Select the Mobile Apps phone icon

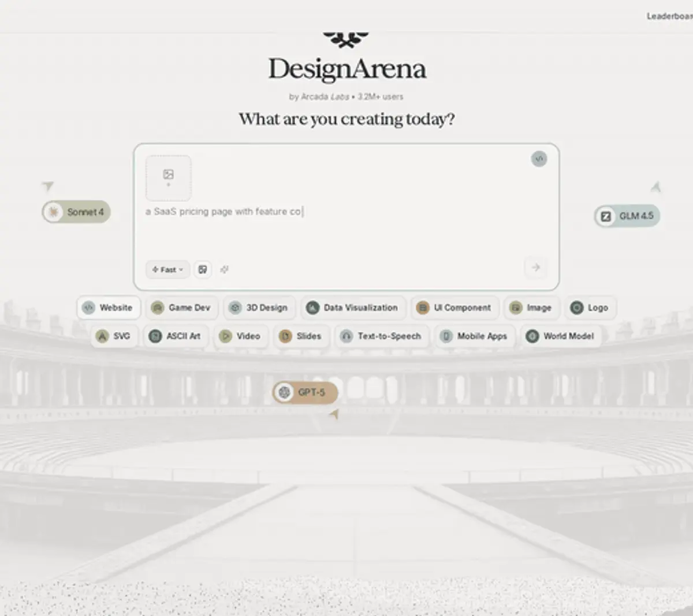[445, 336]
